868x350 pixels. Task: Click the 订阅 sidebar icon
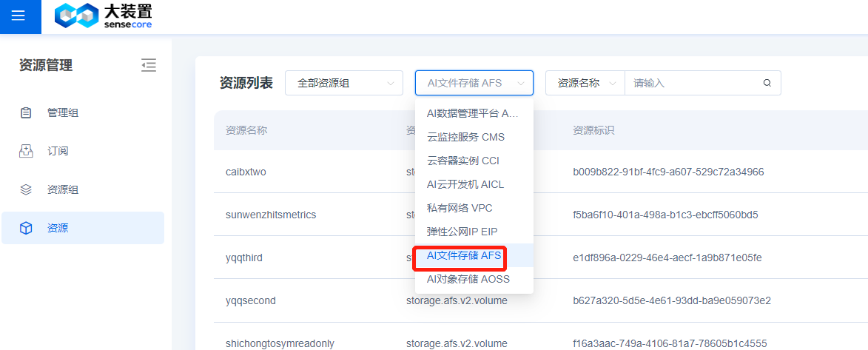(x=26, y=151)
